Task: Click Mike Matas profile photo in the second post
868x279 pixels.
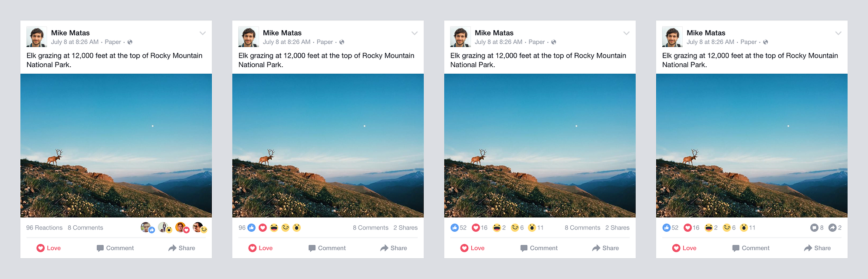Action: (x=248, y=37)
